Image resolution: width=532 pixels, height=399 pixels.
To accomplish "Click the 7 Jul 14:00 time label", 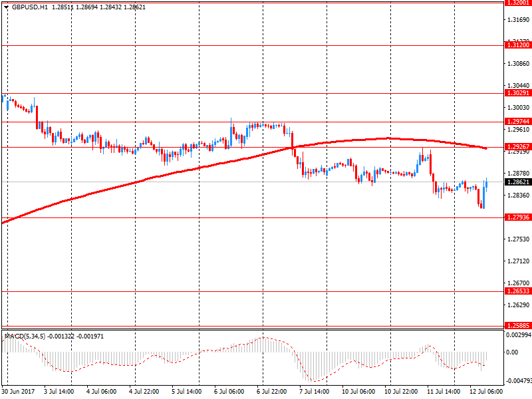I will click(x=314, y=391).
